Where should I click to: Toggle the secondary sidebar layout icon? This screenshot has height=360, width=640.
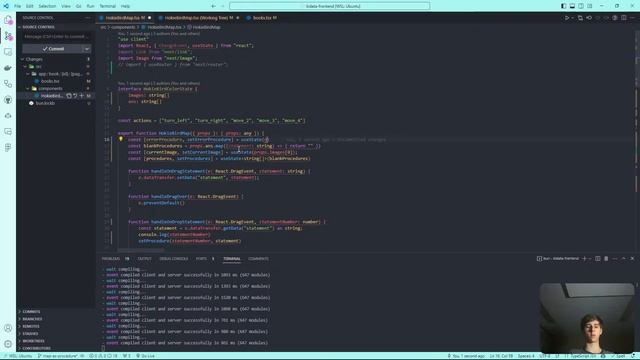tap(581, 6)
